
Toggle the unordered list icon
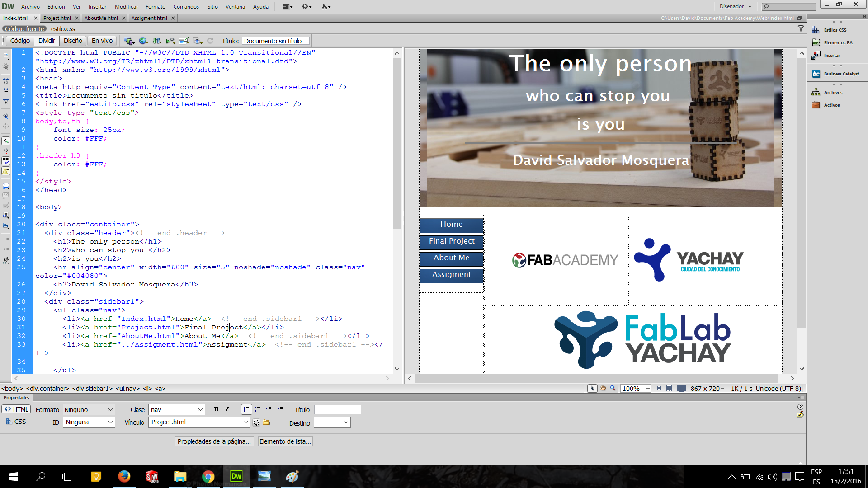click(246, 409)
